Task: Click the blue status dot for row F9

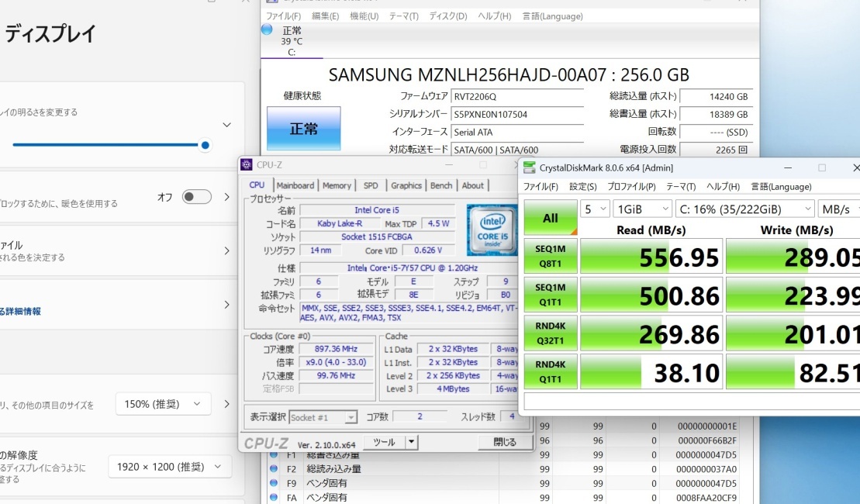Action: pos(274,483)
